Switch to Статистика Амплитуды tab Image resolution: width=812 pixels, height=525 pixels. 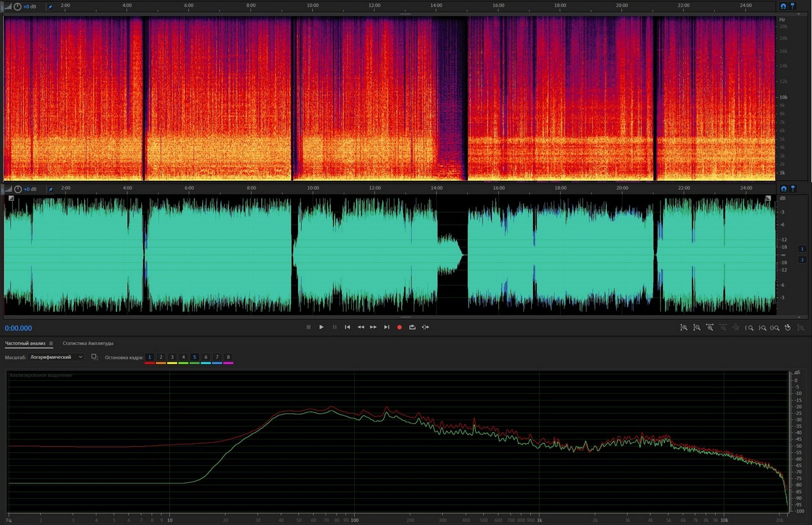[x=88, y=344]
